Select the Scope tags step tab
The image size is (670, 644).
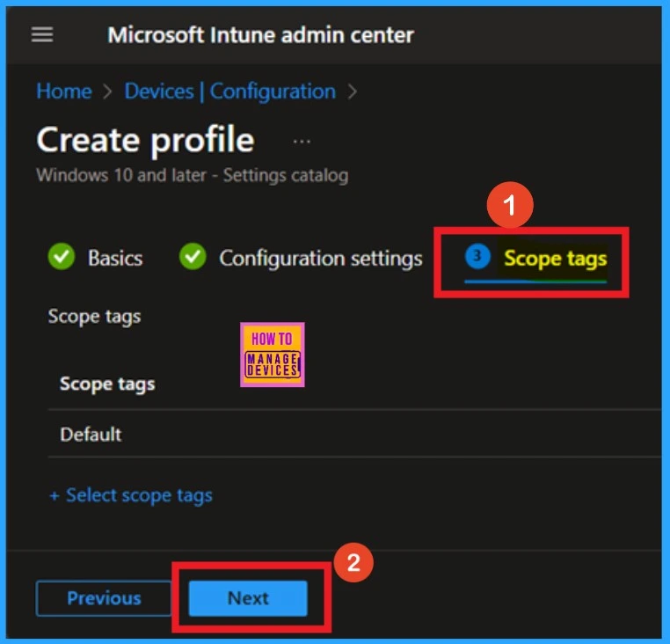535,262
